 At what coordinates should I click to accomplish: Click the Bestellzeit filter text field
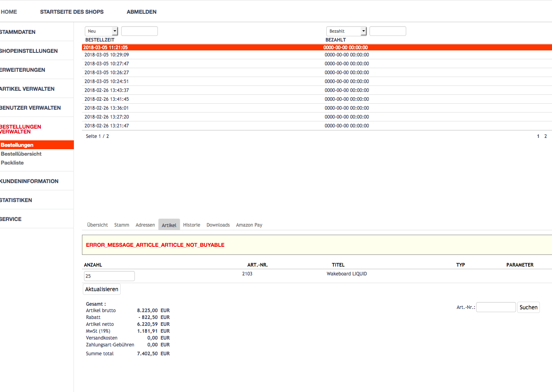(139, 31)
